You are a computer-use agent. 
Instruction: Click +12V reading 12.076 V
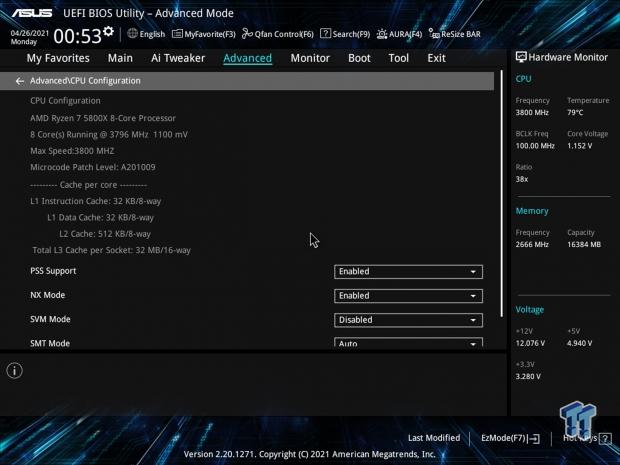point(530,343)
